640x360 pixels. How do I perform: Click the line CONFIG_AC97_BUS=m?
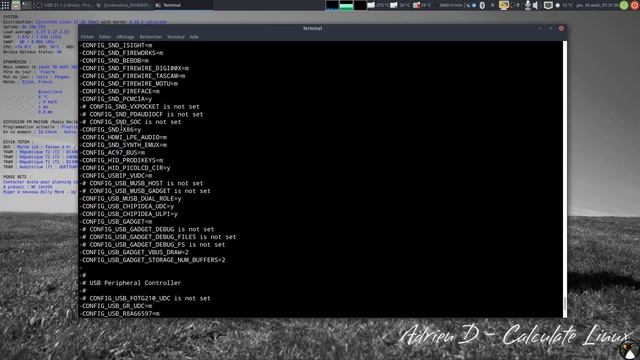[x=112, y=153]
